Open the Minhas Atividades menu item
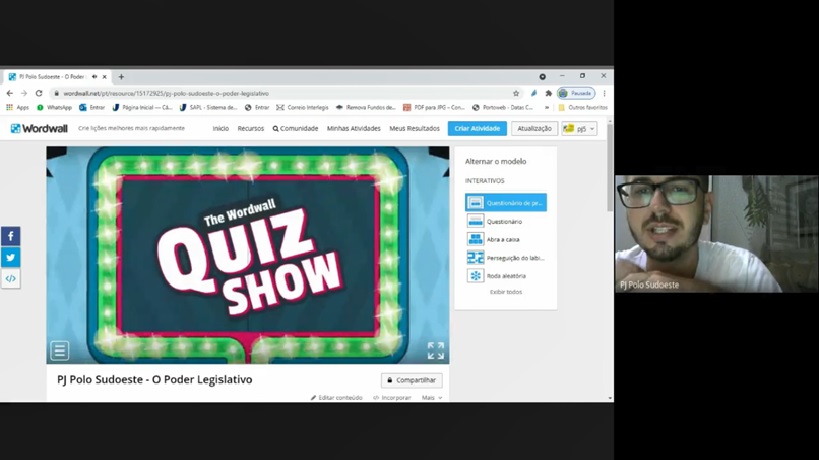 click(353, 128)
